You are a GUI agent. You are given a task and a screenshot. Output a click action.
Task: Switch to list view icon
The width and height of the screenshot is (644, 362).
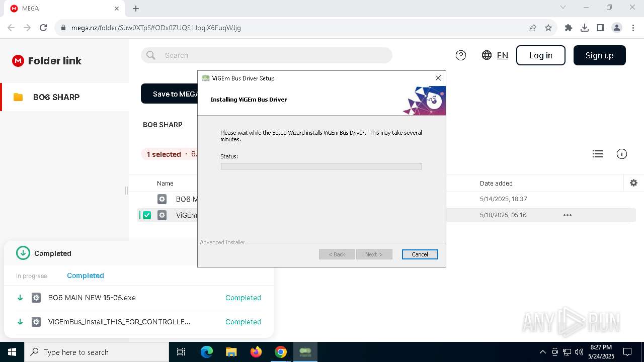[598, 154]
